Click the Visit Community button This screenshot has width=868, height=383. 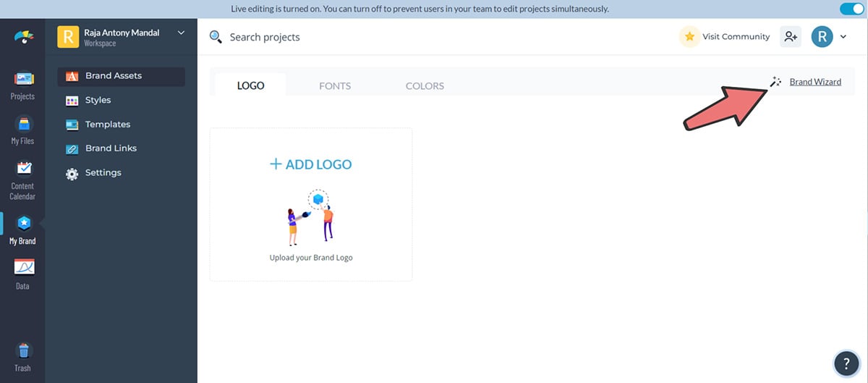point(726,37)
